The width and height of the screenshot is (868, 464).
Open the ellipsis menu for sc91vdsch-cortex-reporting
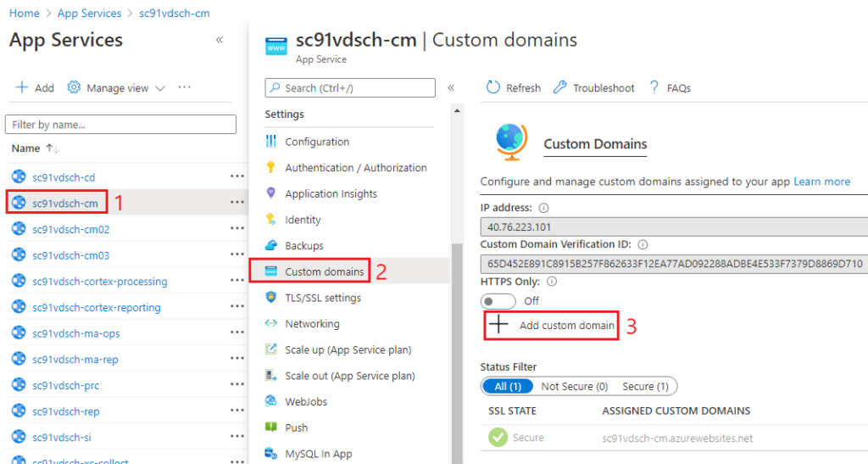coord(237,306)
